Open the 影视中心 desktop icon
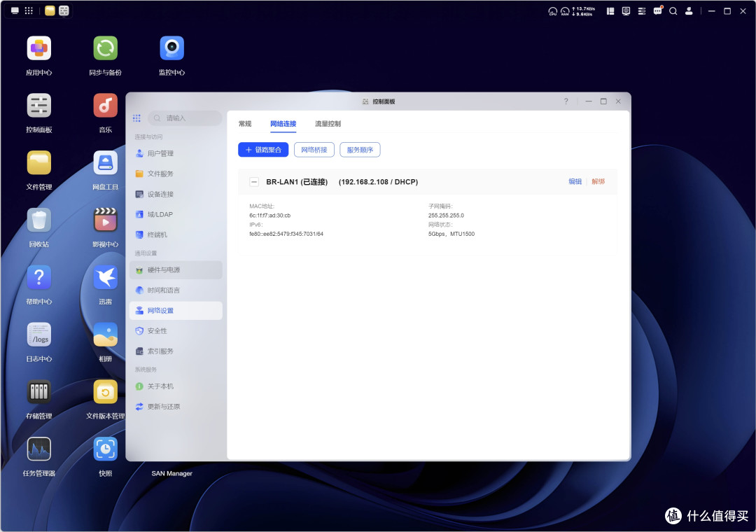The height and width of the screenshot is (532, 756). (105, 220)
